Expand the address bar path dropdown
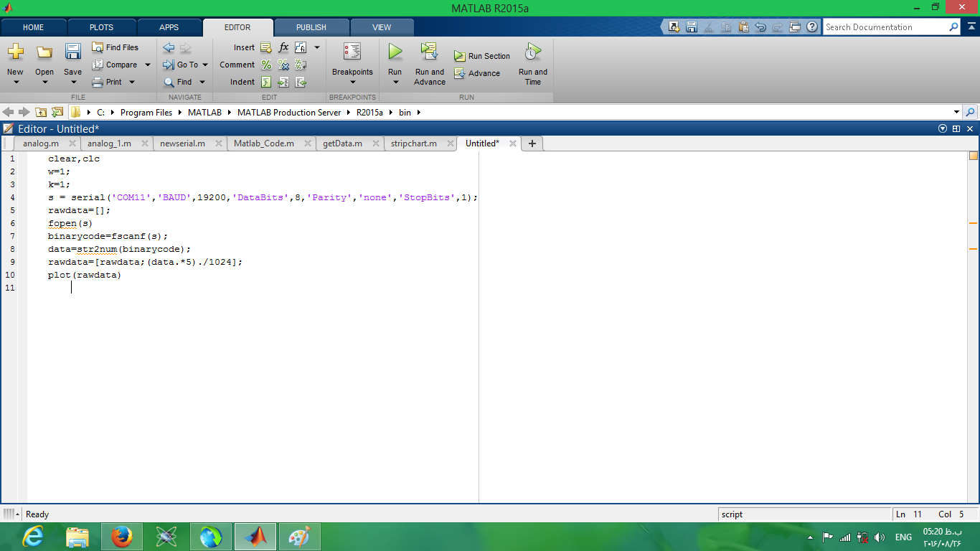Screen dimensions: 980x551 956,112
